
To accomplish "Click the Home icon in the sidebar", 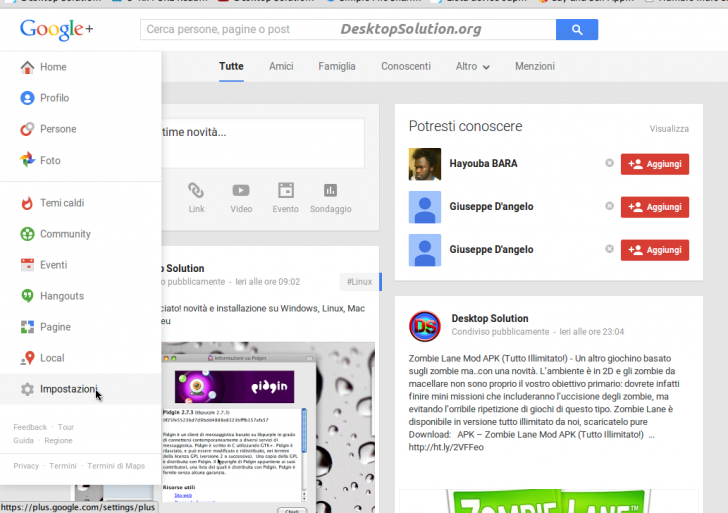I will pos(27,67).
